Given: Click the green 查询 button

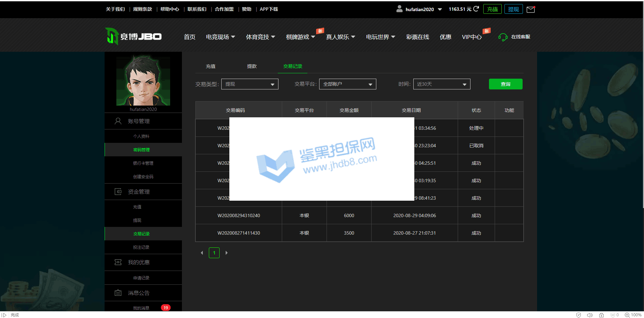Looking at the screenshot, I should click(505, 84).
